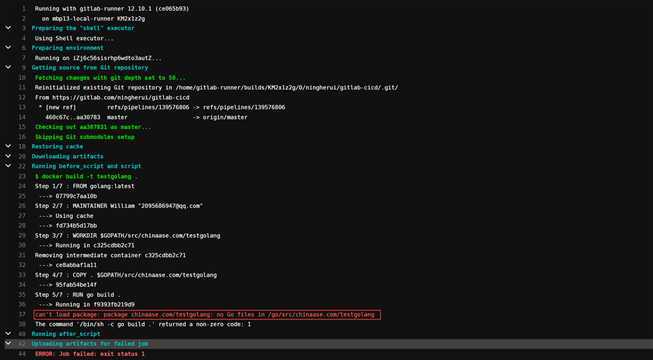Viewport: 653px width, 360px height.
Task: Select the Using cache log line
Action: coord(66,216)
